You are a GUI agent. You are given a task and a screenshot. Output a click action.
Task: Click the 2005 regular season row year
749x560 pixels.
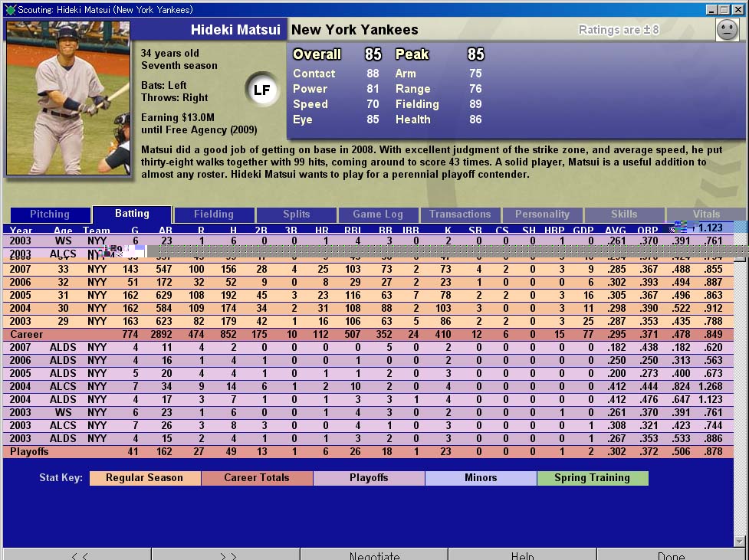click(20, 295)
